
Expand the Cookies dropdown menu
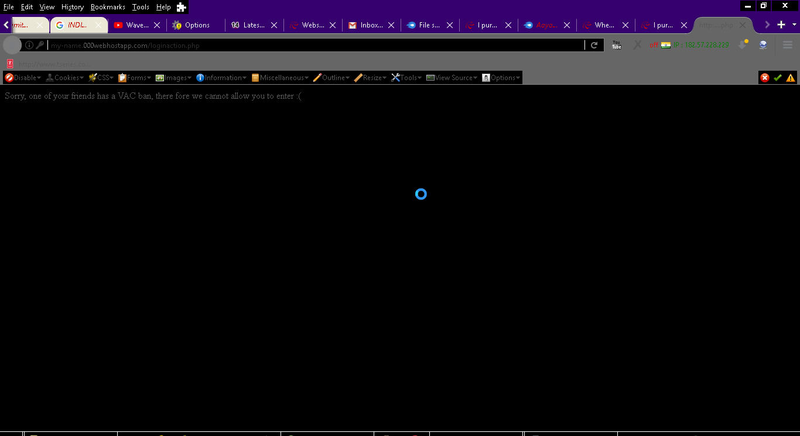[x=65, y=77]
